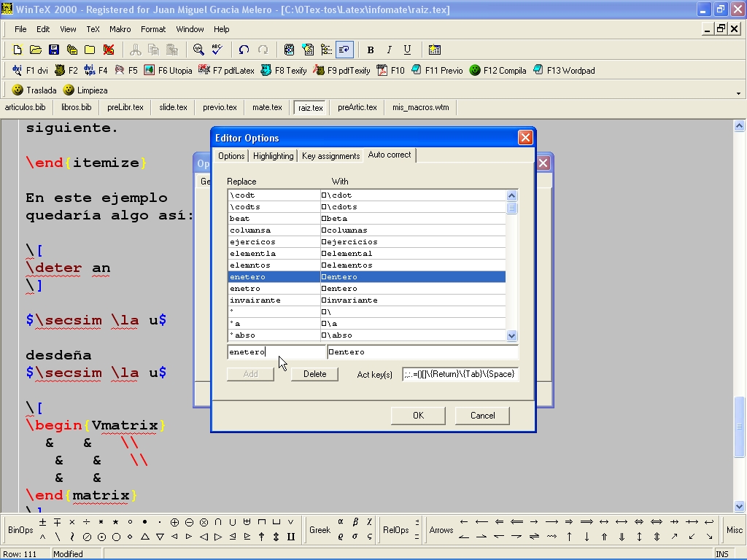Open the Makro menu
The image size is (747, 560).
click(120, 29)
